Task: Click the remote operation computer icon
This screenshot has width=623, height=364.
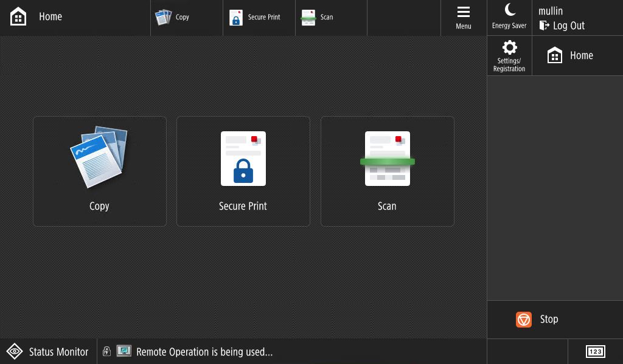Action: tap(124, 351)
